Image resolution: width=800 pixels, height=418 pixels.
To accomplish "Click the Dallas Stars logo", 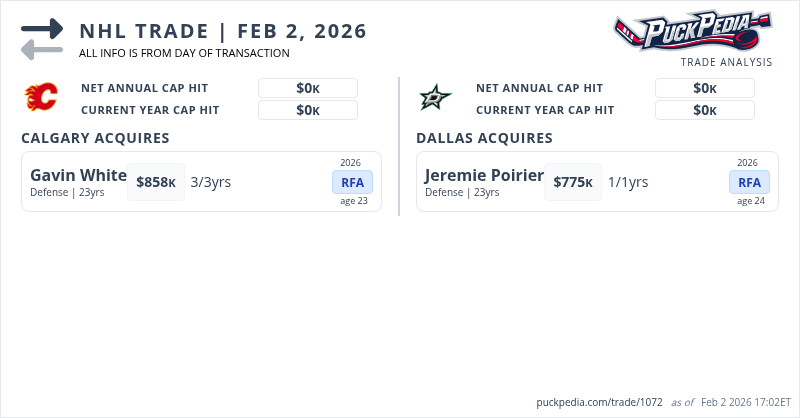I will (x=436, y=97).
